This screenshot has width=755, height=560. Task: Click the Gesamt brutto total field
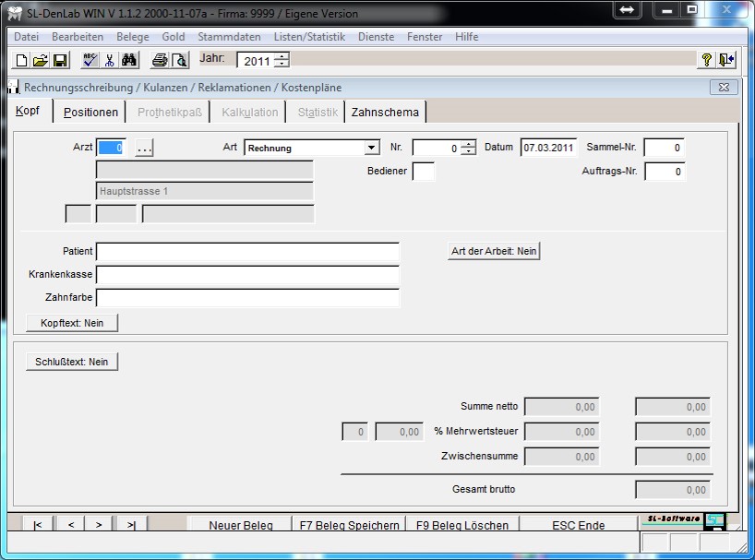click(x=673, y=490)
